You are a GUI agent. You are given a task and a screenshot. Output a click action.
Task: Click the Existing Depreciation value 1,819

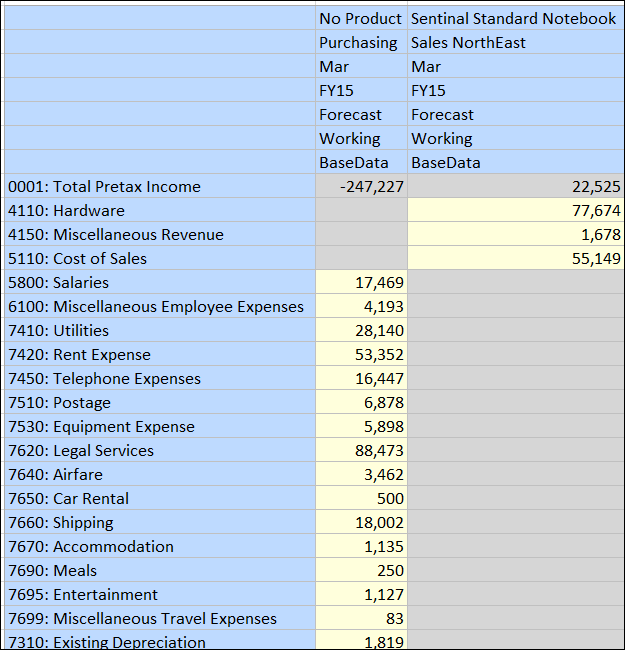(361, 640)
